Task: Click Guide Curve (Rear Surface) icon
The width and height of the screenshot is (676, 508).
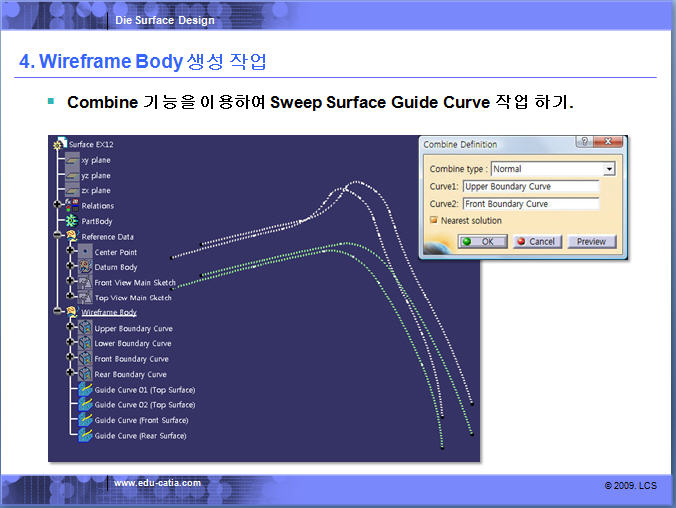Action: pos(85,436)
